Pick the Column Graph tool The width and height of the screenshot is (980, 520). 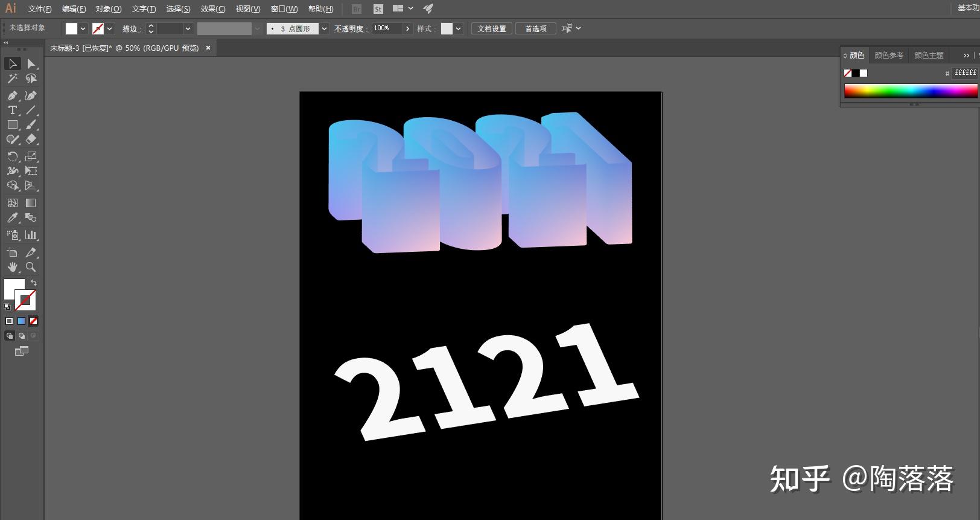coord(31,235)
